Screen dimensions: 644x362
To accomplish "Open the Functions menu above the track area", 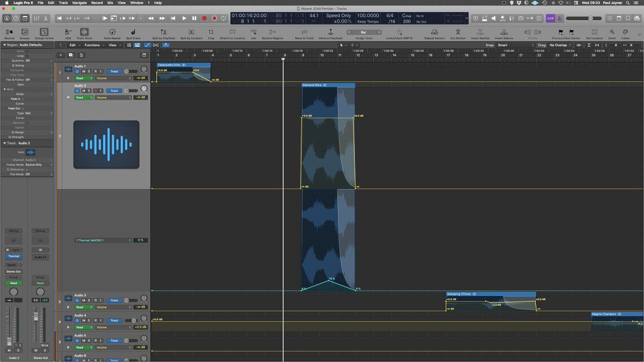I will tap(92, 45).
